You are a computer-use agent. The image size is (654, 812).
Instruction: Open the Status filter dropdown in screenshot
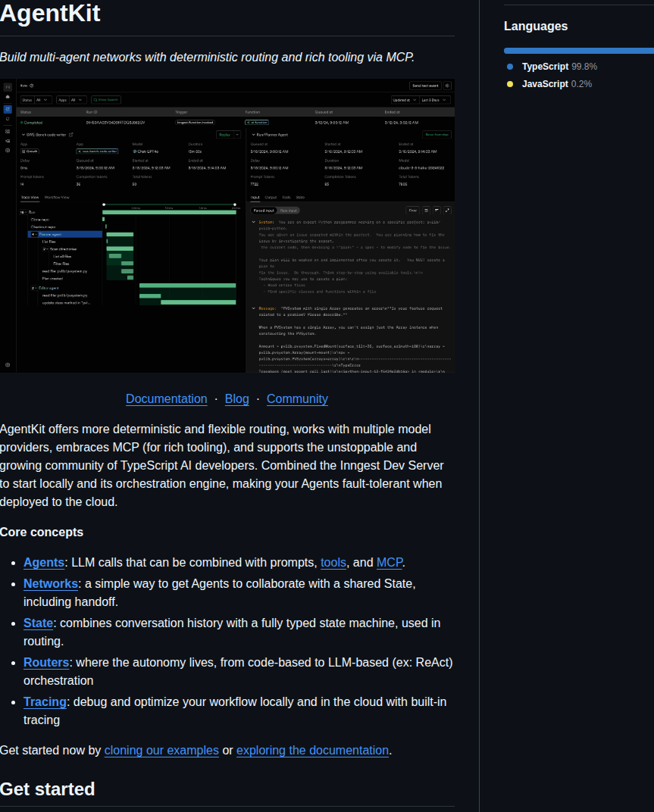pos(36,100)
